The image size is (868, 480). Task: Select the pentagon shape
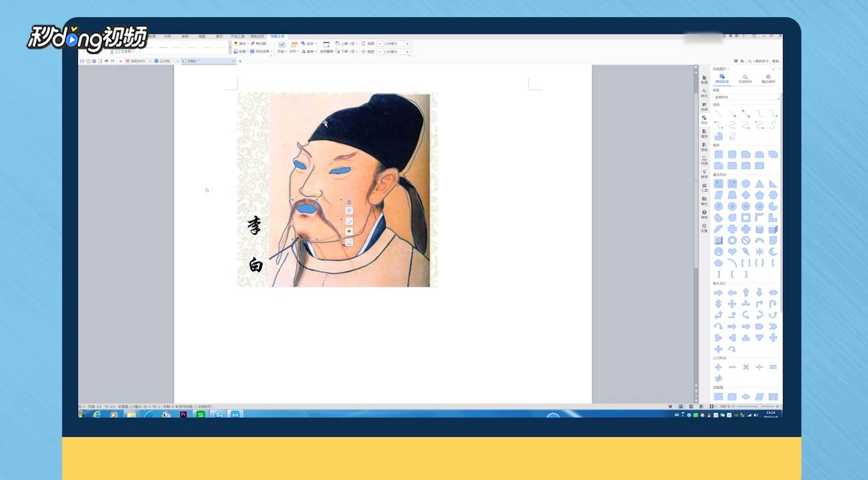point(759,195)
